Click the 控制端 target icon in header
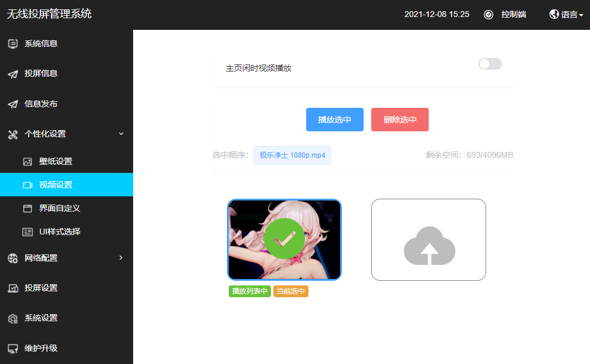Screen dimensions: 590x364 point(489,15)
